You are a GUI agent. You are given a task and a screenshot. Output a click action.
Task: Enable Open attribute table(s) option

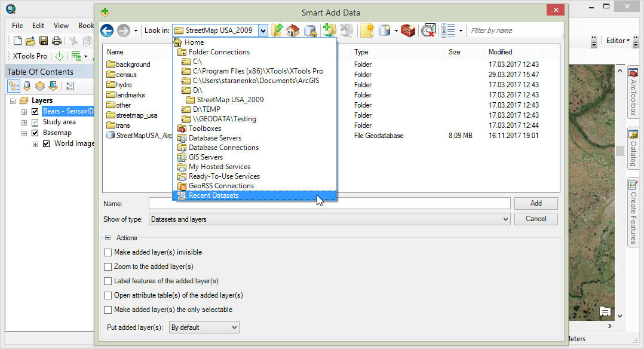(x=108, y=296)
